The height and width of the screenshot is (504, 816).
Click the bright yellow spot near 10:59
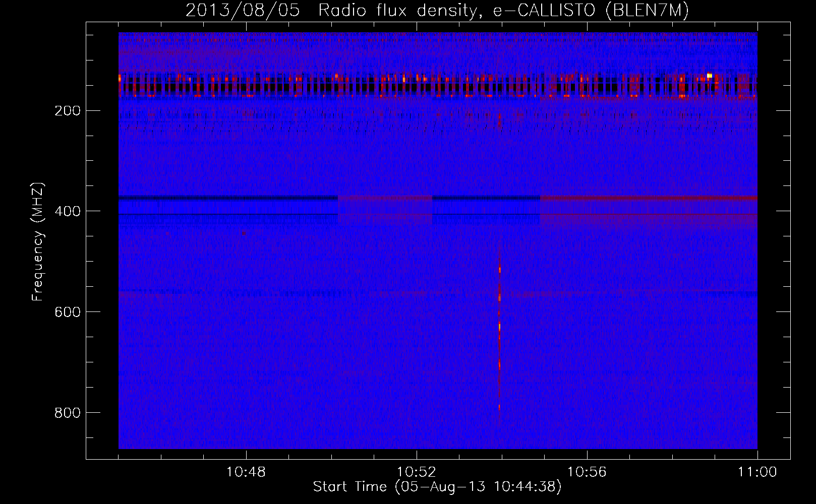coord(710,76)
